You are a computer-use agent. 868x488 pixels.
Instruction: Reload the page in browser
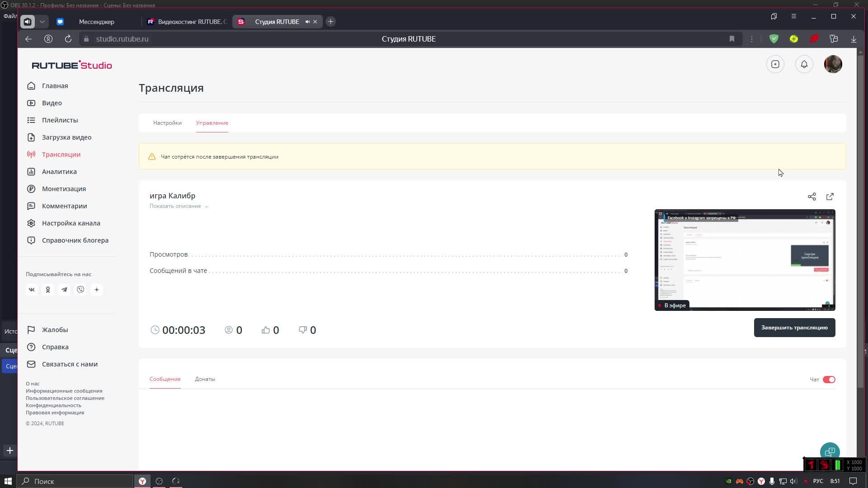coord(68,39)
